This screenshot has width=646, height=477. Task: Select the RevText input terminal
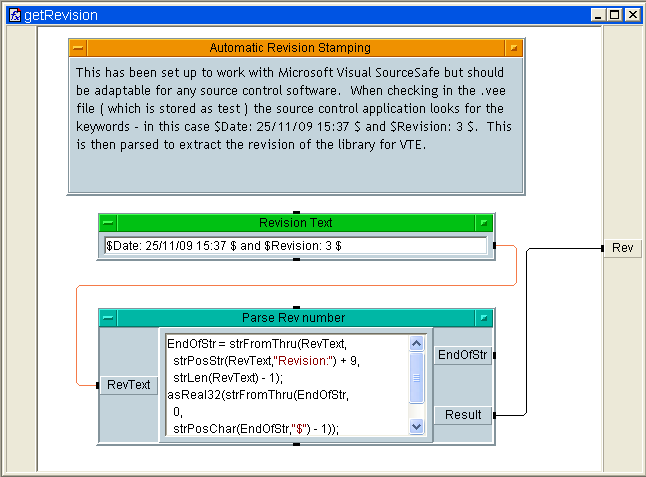[x=129, y=385]
